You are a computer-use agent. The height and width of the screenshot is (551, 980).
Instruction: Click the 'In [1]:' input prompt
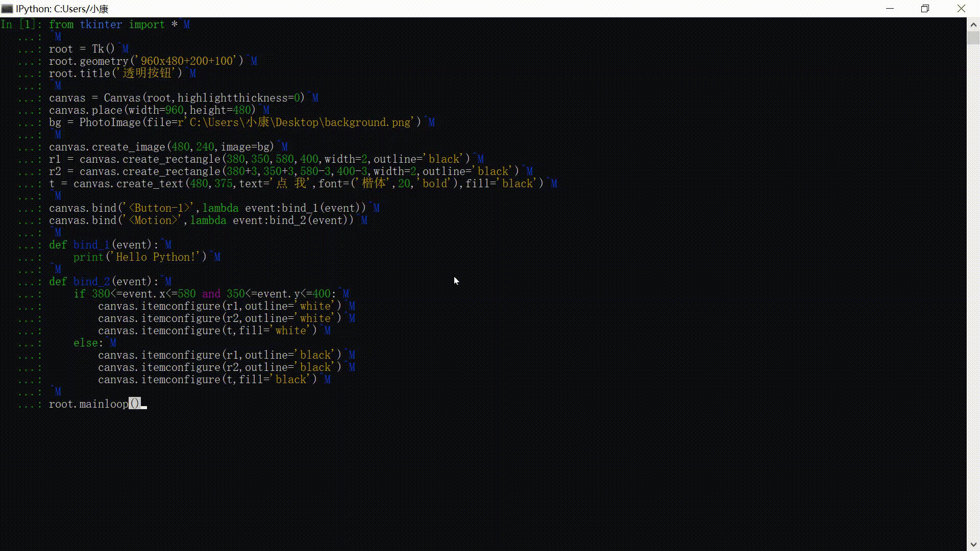[21, 24]
